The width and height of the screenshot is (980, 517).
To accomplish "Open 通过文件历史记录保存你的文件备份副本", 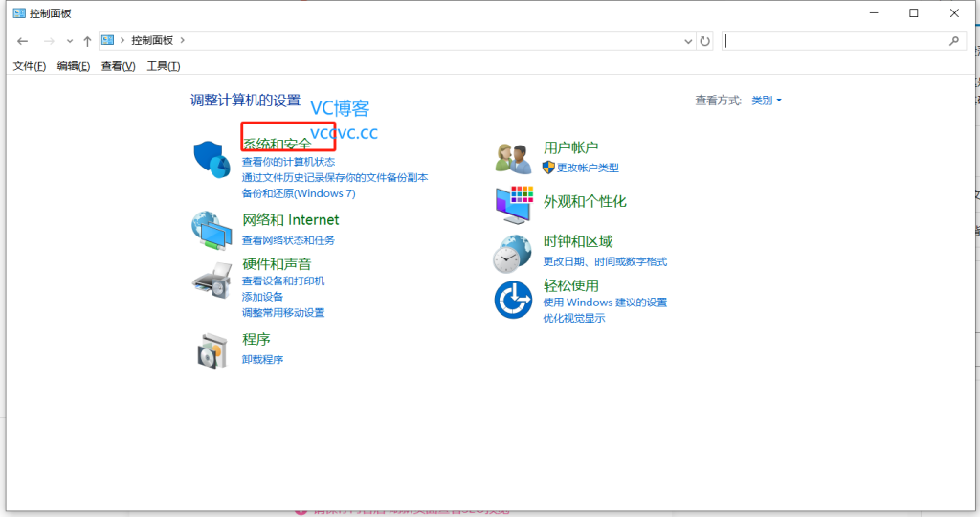I will pyautogui.click(x=335, y=177).
